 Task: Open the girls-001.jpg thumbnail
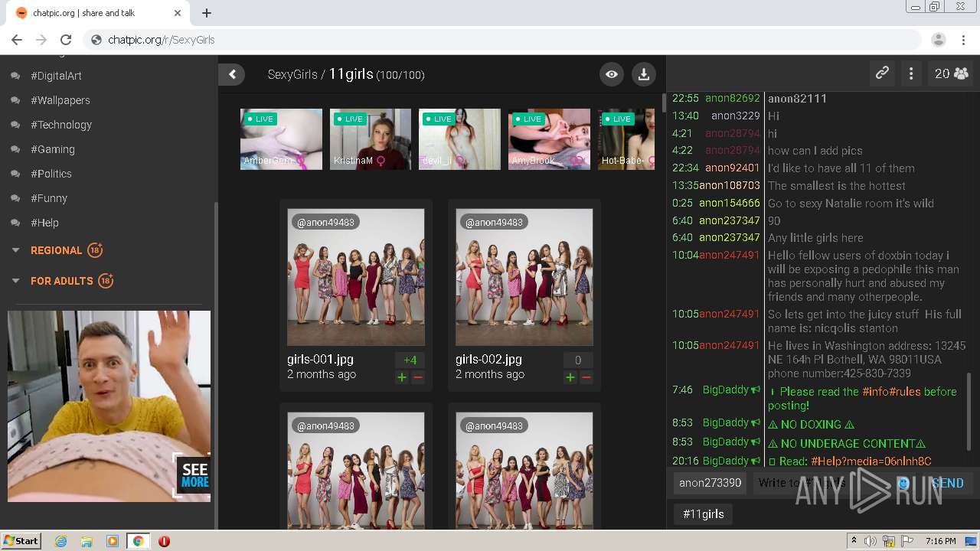(356, 277)
